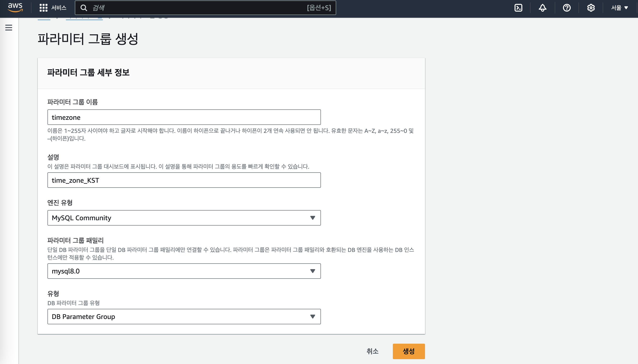Click the 파라미터 그룹 이름 field label
This screenshot has height=364, width=638.
(x=73, y=102)
